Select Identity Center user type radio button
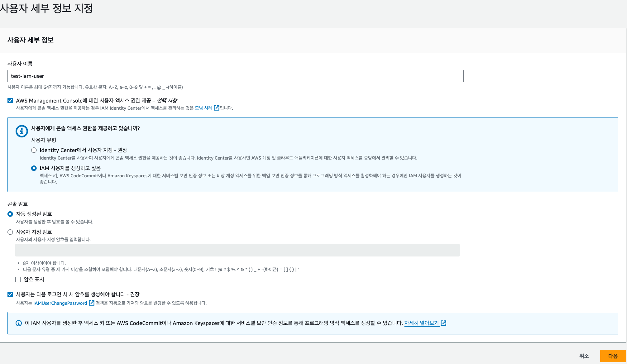This screenshot has width=627, height=364. pyautogui.click(x=34, y=150)
